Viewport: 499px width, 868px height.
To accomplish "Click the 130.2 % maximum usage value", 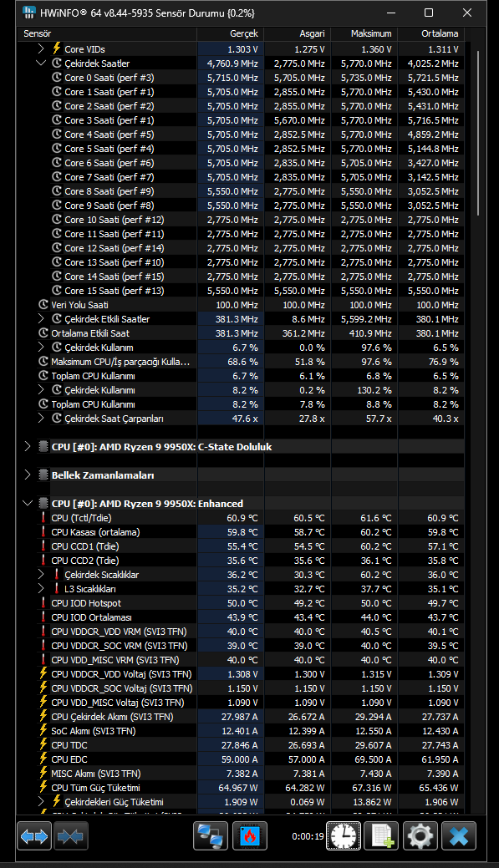I will tap(374, 389).
